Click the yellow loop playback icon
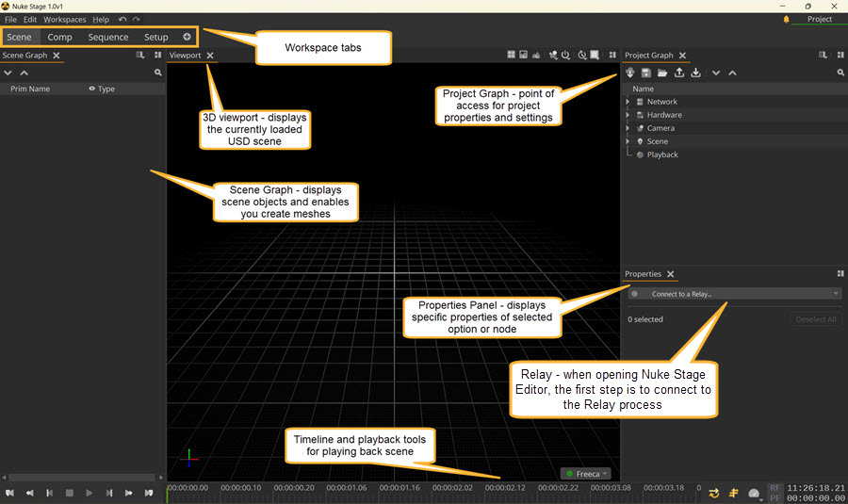 pos(714,493)
